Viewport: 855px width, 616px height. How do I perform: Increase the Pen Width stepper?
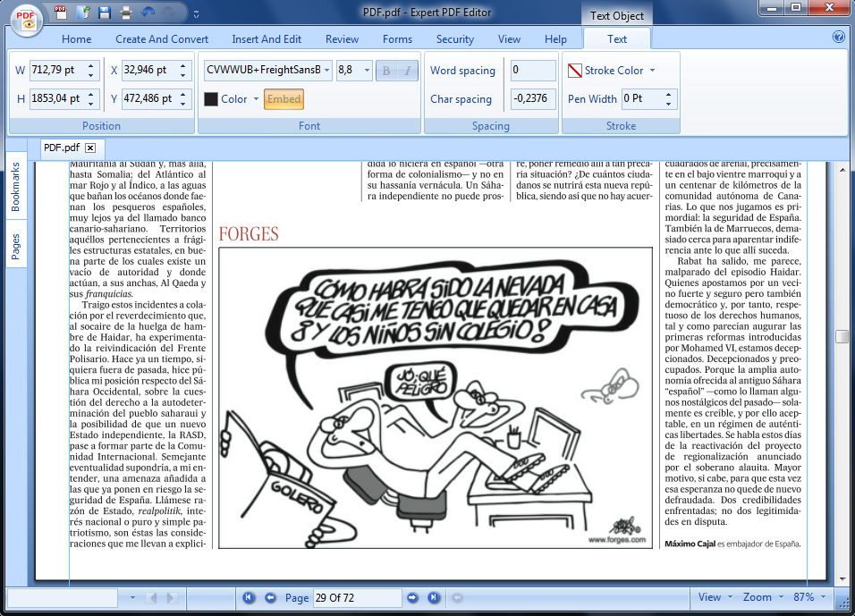(x=668, y=94)
